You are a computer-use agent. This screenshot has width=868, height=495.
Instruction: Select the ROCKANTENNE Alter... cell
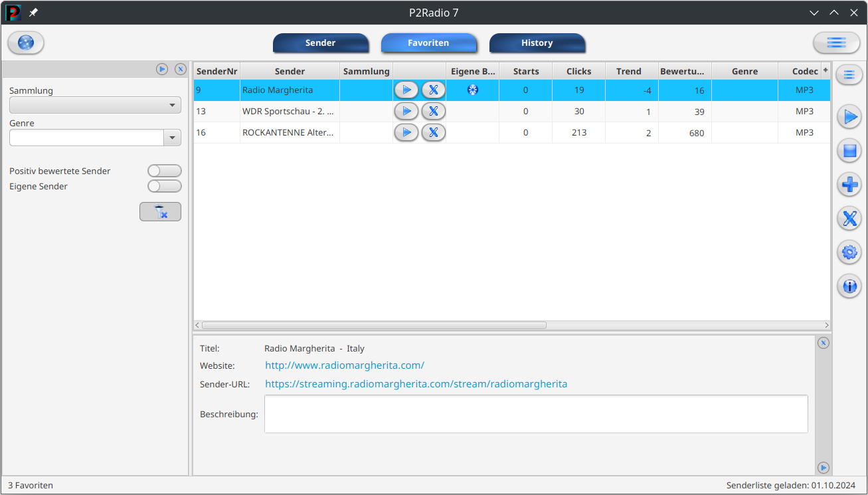click(x=290, y=133)
